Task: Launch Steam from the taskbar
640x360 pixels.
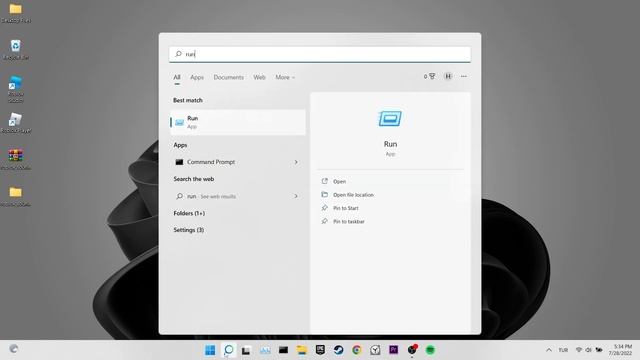Action: click(x=338, y=350)
